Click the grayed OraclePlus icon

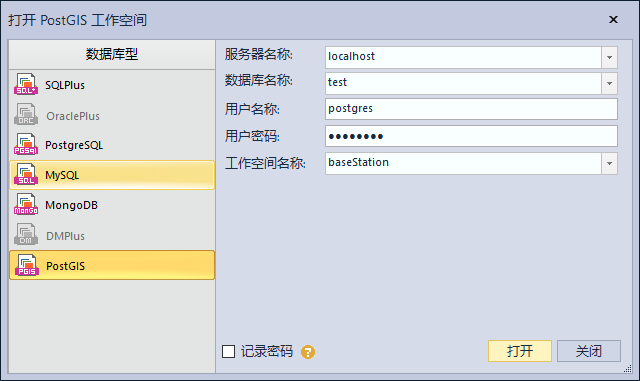tap(26, 114)
